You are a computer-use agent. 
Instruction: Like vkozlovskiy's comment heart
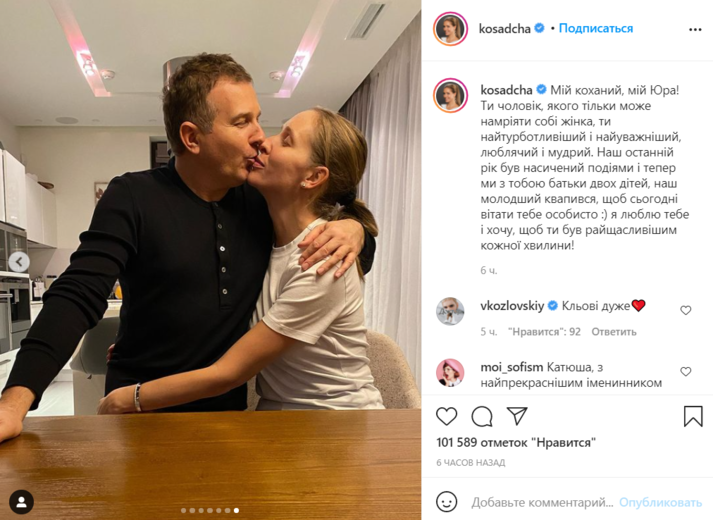(686, 310)
